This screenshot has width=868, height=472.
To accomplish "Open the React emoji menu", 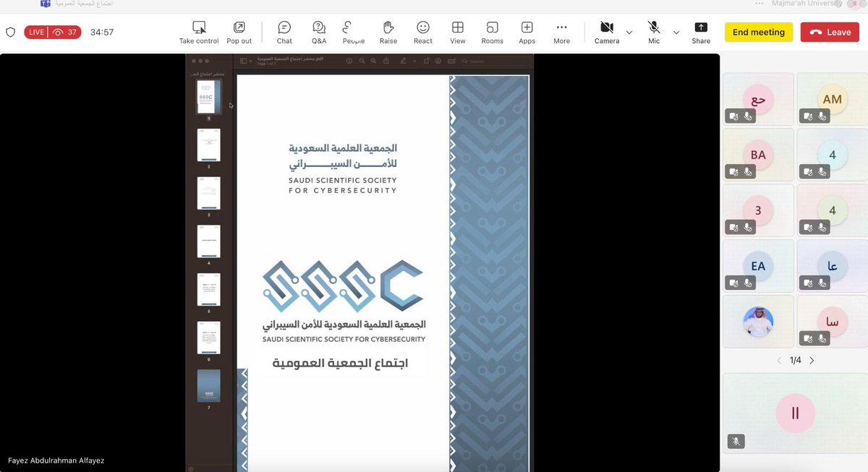I will (423, 33).
